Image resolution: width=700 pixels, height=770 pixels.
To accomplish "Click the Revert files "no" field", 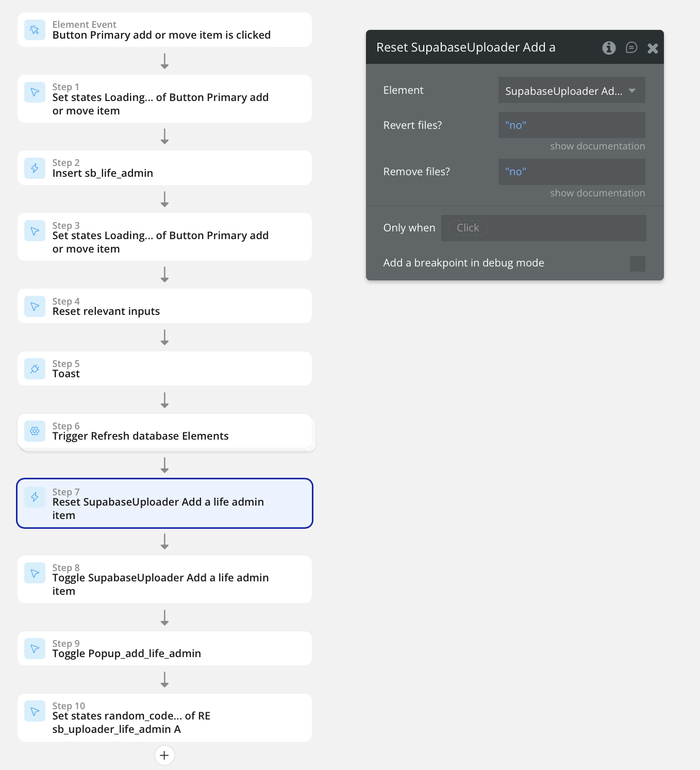I will tap(572, 125).
